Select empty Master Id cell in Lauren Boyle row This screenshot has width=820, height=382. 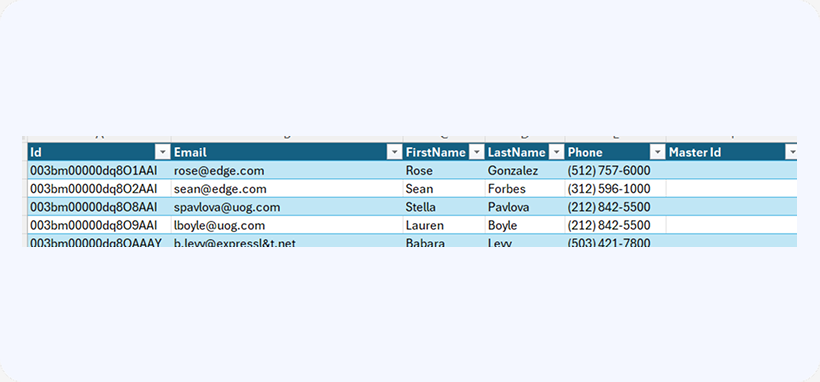coord(732,225)
